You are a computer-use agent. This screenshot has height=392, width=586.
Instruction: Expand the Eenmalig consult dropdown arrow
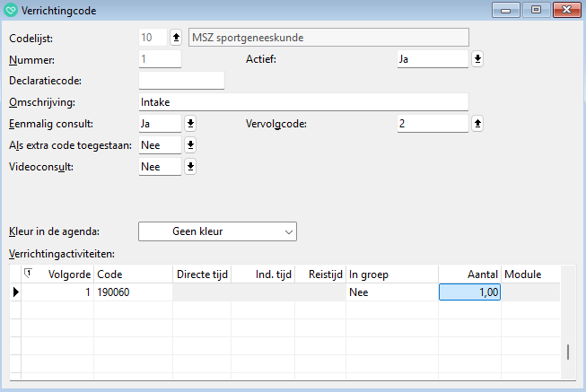pyautogui.click(x=190, y=123)
